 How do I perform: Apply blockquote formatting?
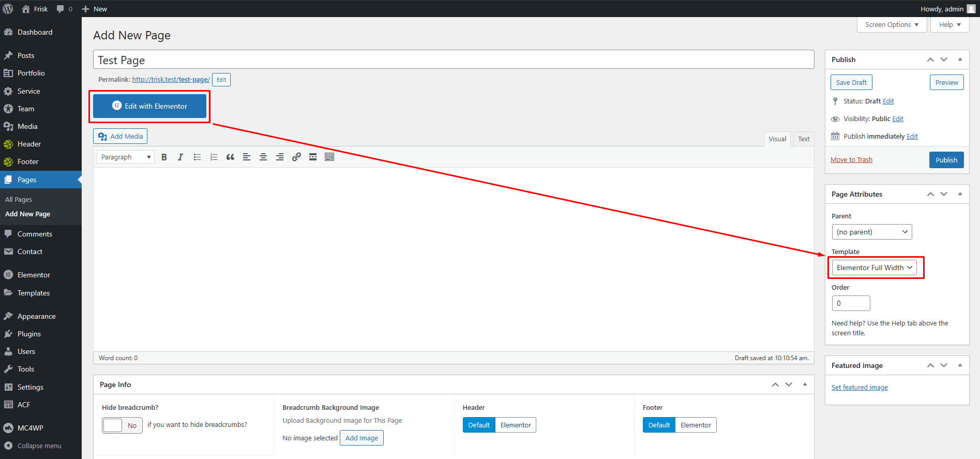coord(230,157)
